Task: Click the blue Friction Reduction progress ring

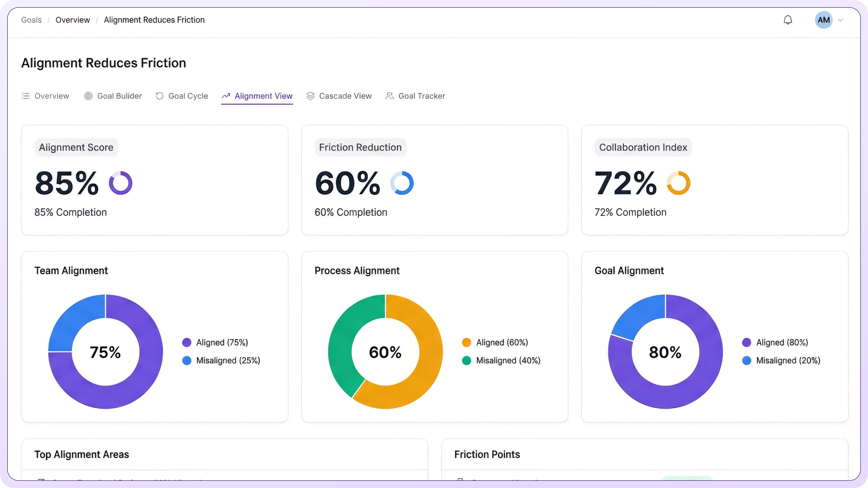Action: click(402, 183)
